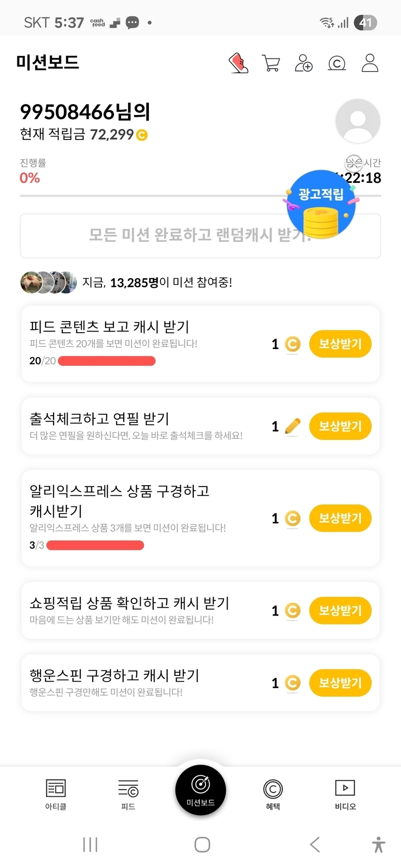The height and width of the screenshot is (868, 401).
Task: Claim reward for 알리익스프레스 상품 구경하고 캐시받기
Action: tap(340, 518)
